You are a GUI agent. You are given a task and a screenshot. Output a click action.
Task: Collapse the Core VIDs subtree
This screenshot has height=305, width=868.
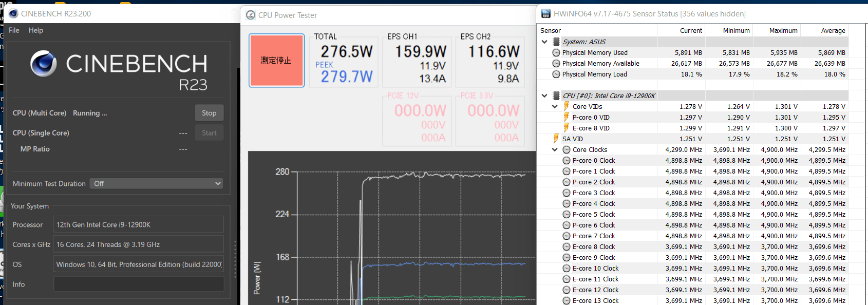[x=555, y=106]
